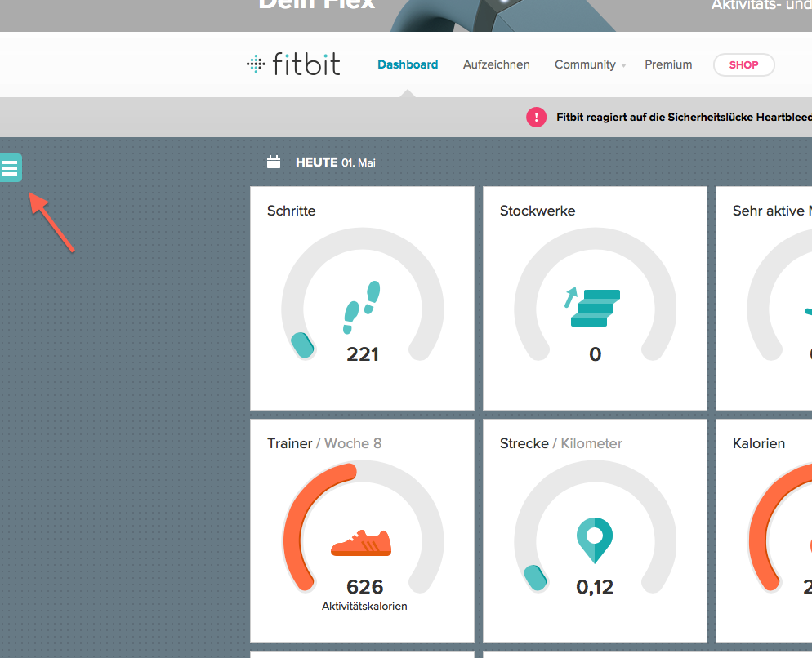Screen dimensions: 812x658
Task: Open the Community menu
Action: coord(585,64)
